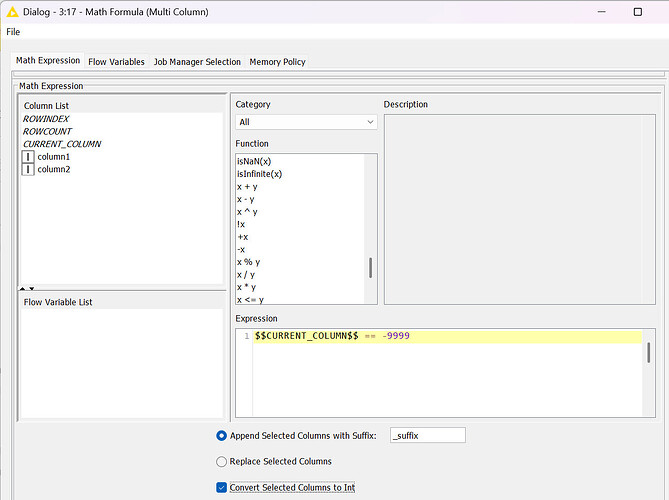This screenshot has width=669, height=500.
Task: Click the column2 integer type icon
Action: (28, 170)
